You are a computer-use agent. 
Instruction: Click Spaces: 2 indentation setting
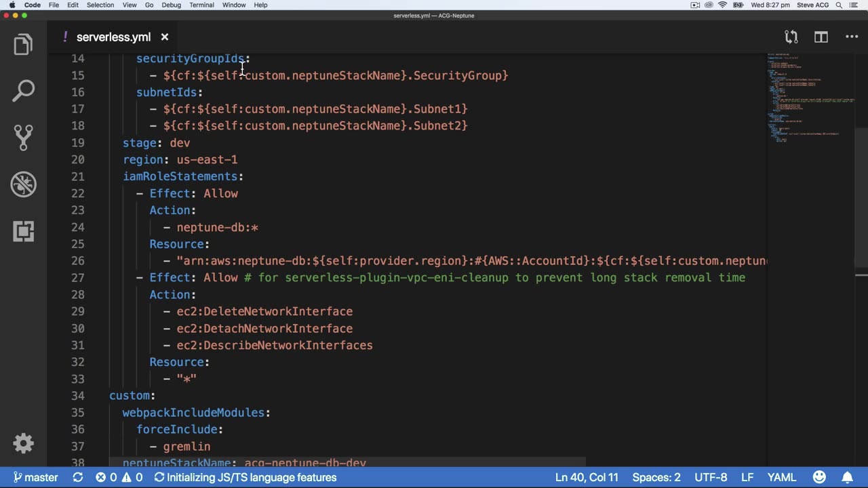pyautogui.click(x=656, y=477)
